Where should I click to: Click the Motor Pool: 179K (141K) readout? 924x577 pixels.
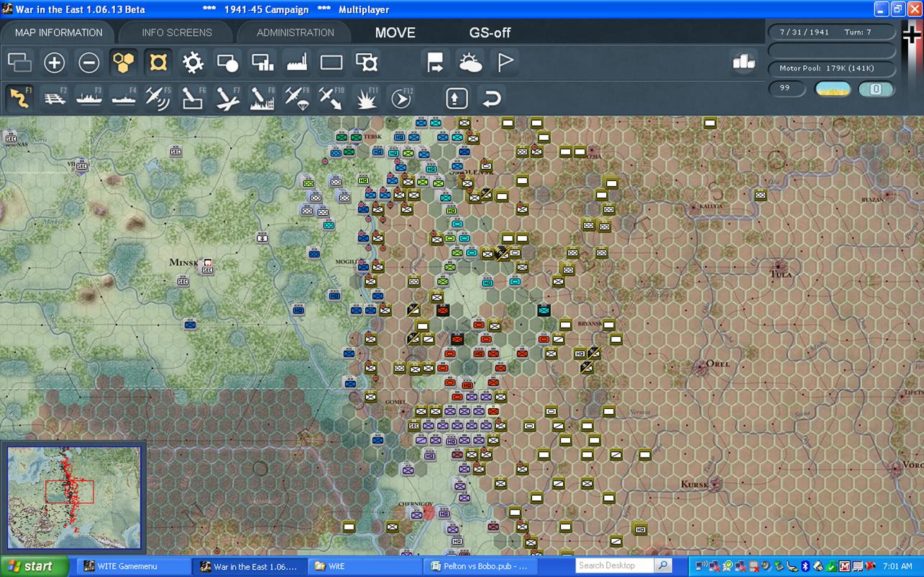click(x=832, y=69)
